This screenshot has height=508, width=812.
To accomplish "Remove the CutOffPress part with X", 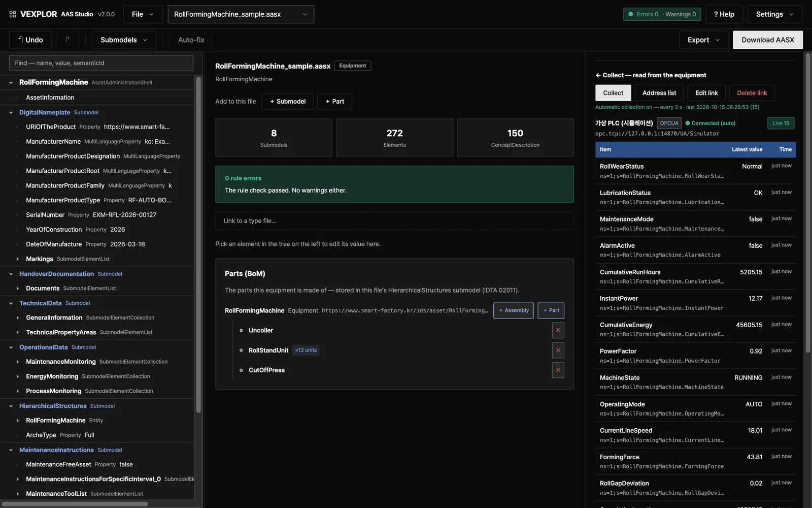I will pyautogui.click(x=558, y=370).
